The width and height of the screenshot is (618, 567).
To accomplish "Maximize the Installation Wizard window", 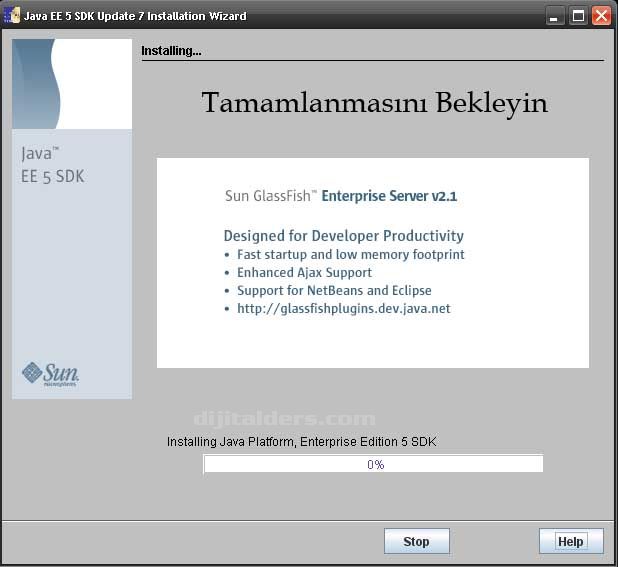I will [578, 16].
